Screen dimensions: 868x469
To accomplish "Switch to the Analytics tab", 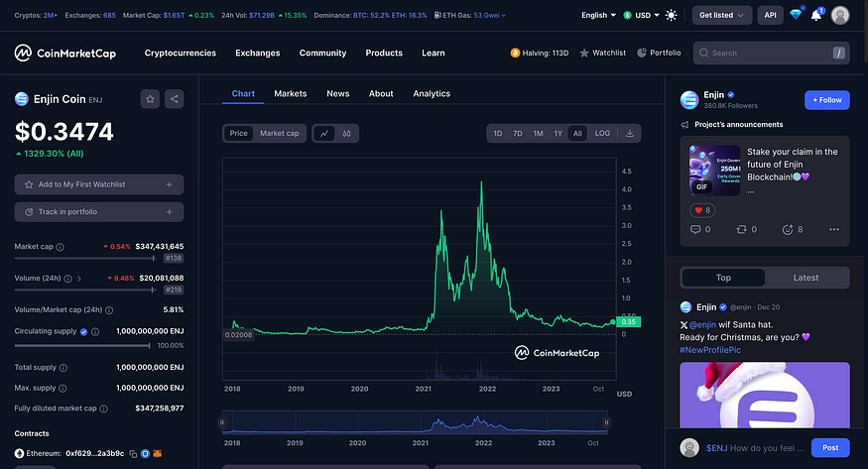I will tap(432, 94).
